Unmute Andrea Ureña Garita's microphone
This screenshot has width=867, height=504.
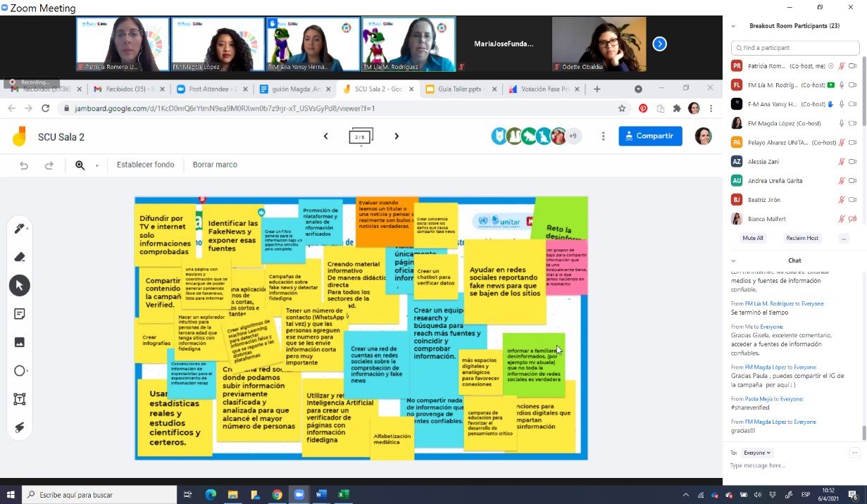(x=841, y=180)
